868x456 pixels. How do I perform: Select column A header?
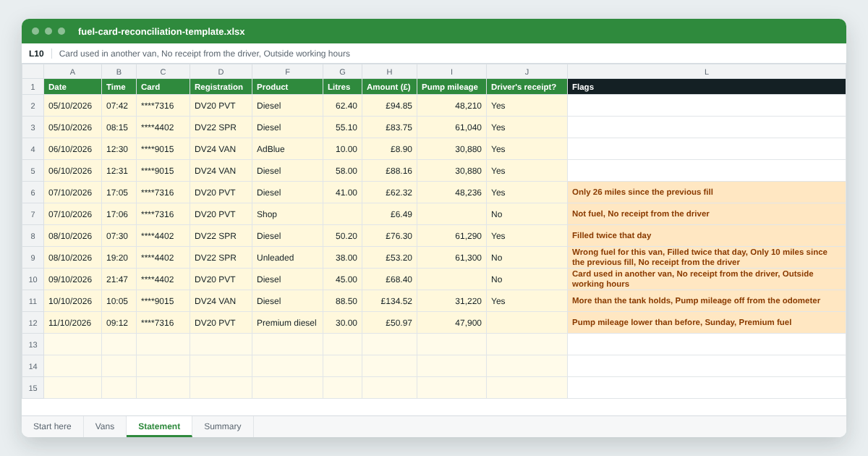coord(72,72)
